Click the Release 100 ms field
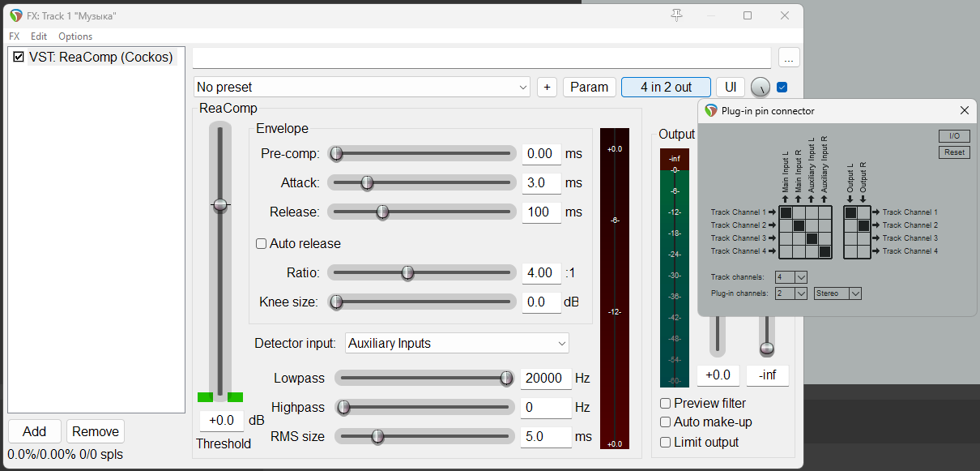The width and height of the screenshot is (980, 471). (541, 212)
